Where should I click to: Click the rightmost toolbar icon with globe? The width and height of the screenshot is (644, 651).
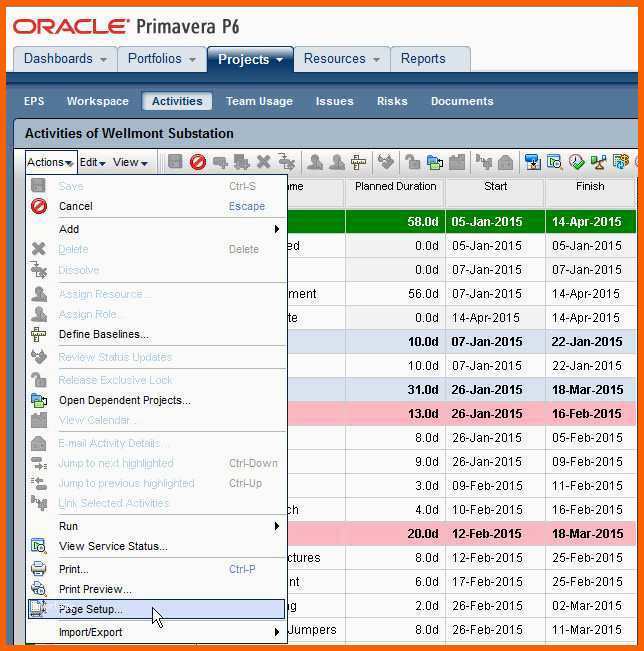click(621, 162)
